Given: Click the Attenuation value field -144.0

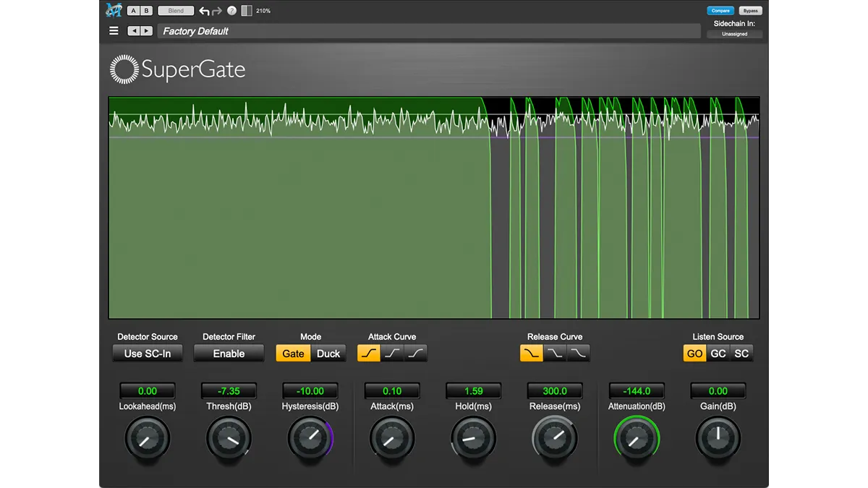Looking at the screenshot, I should (637, 391).
